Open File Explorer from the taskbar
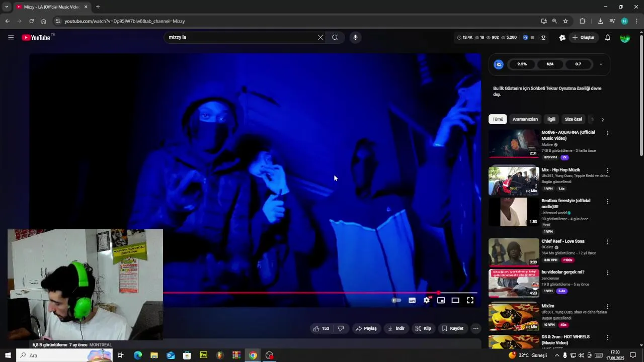644x362 pixels. [154, 355]
